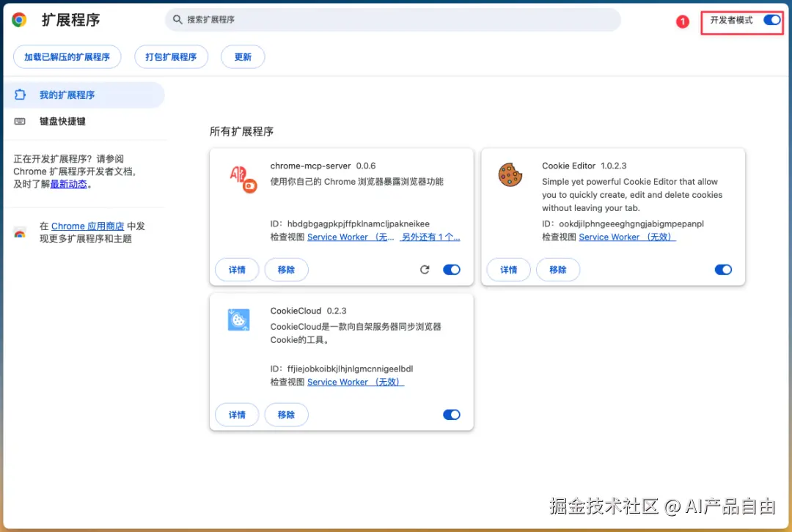Viewport: 792px width, 532px height.
Task: Open 键盘快捷键 page in sidebar
Action: click(84, 121)
